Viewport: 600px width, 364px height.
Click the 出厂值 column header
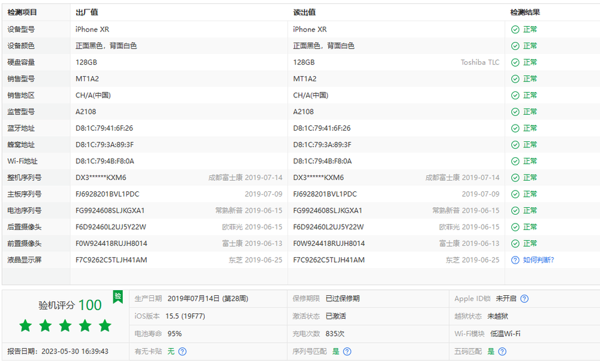click(87, 12)
